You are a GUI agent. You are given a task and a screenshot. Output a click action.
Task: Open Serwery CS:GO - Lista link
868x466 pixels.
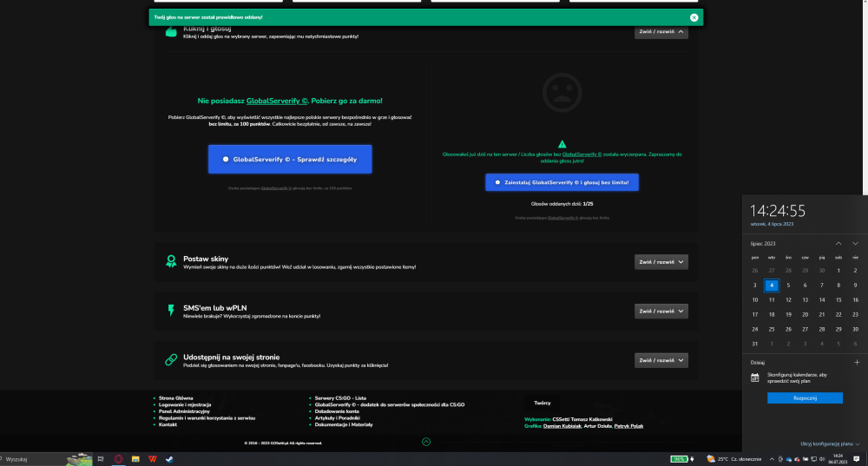340,398
